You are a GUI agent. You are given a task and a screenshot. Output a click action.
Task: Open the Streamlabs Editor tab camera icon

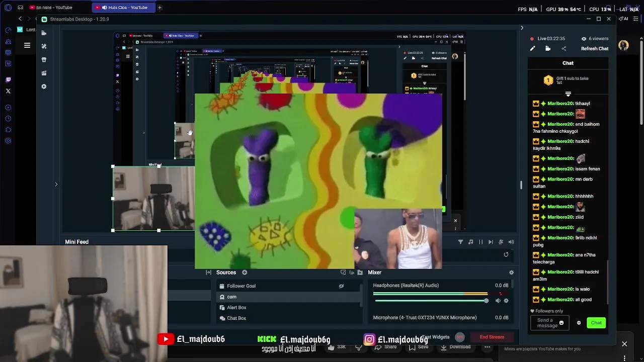pyautogui.click(x=44, y=33)
